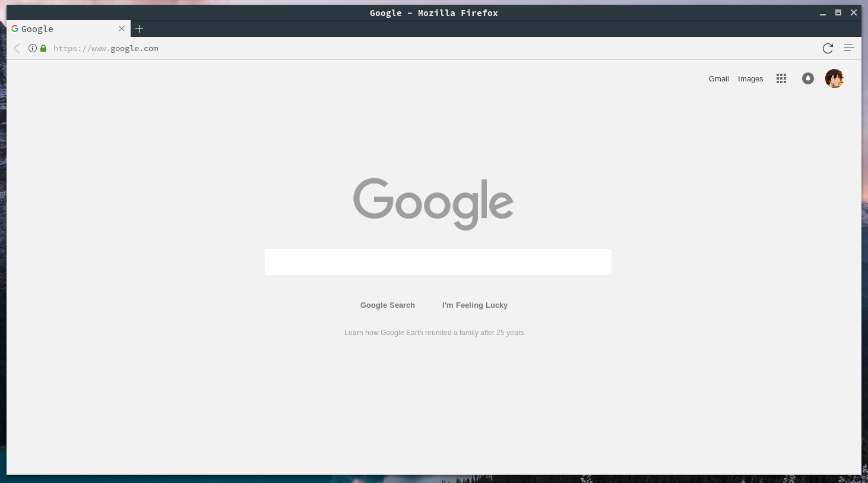Click the Google favicon in tab
868x483 pixels.
pyautogui.click(x=15, y=29)
